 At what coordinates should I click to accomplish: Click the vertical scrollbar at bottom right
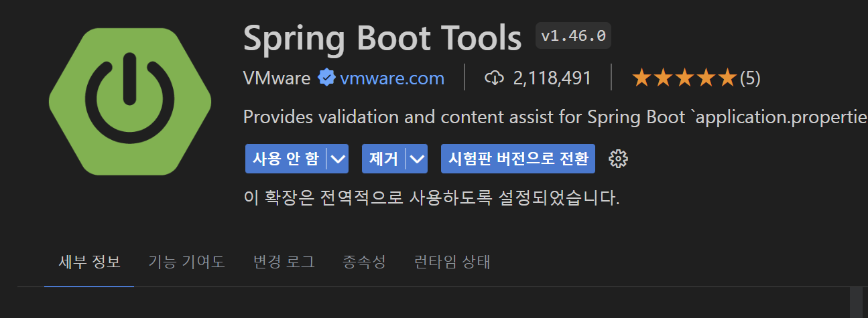(x=857, y=303)
